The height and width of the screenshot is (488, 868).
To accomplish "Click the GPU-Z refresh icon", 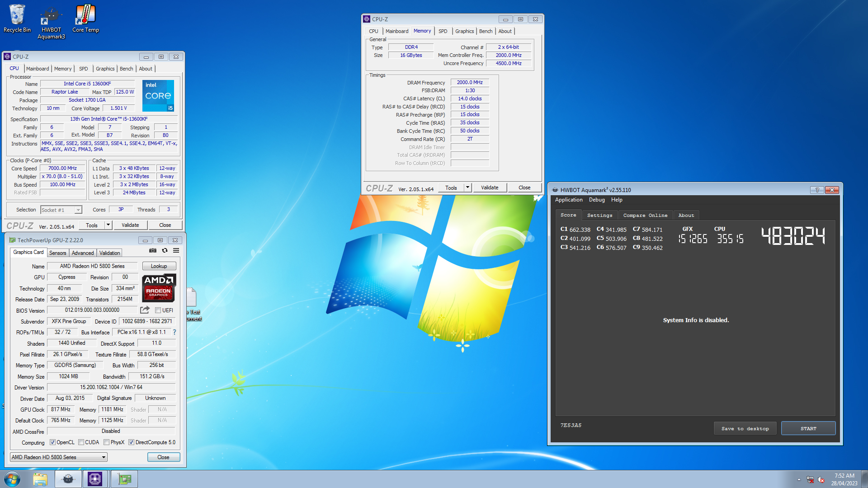I will pos(165,250).
